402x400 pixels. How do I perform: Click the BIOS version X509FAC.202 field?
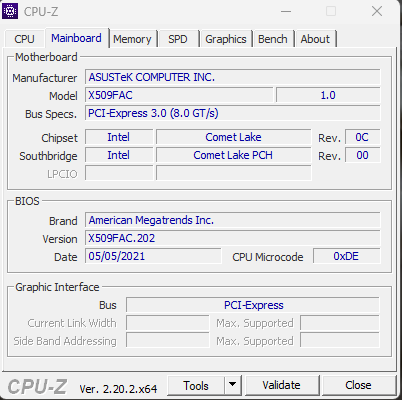(x=232, y=238)
